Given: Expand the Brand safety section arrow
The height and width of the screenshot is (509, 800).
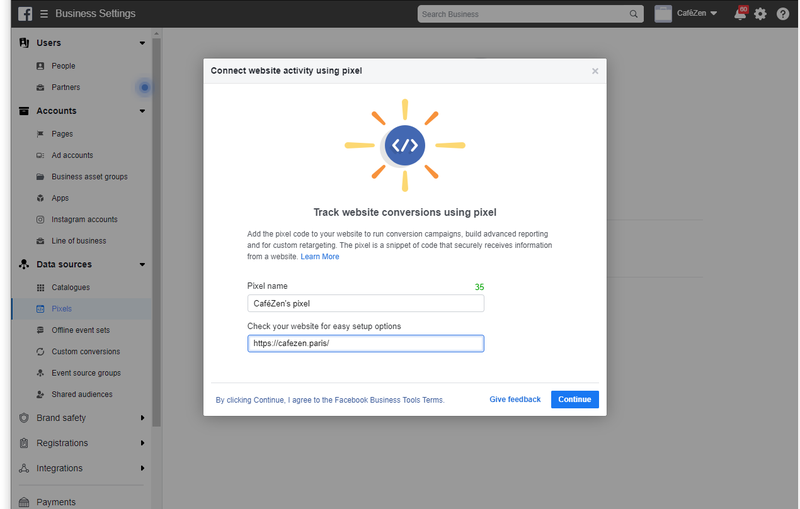Looking at the screenshot, I should tap(142, 418).
